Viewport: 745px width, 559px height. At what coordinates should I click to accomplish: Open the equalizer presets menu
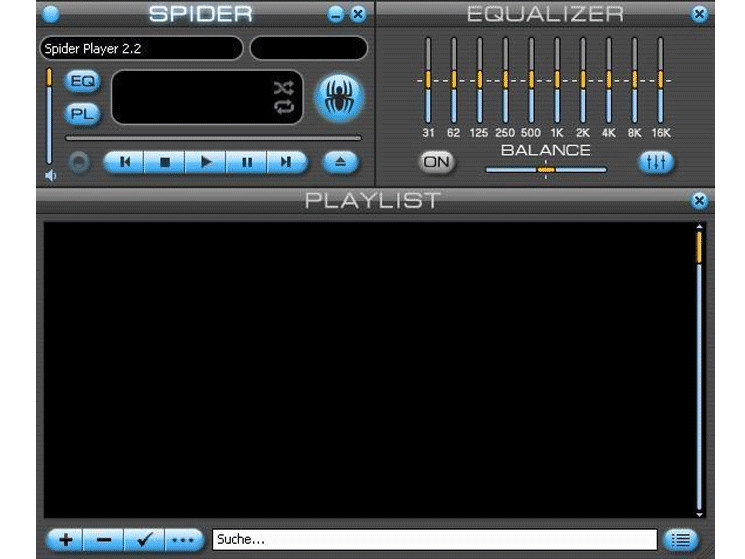click(657, 161)
